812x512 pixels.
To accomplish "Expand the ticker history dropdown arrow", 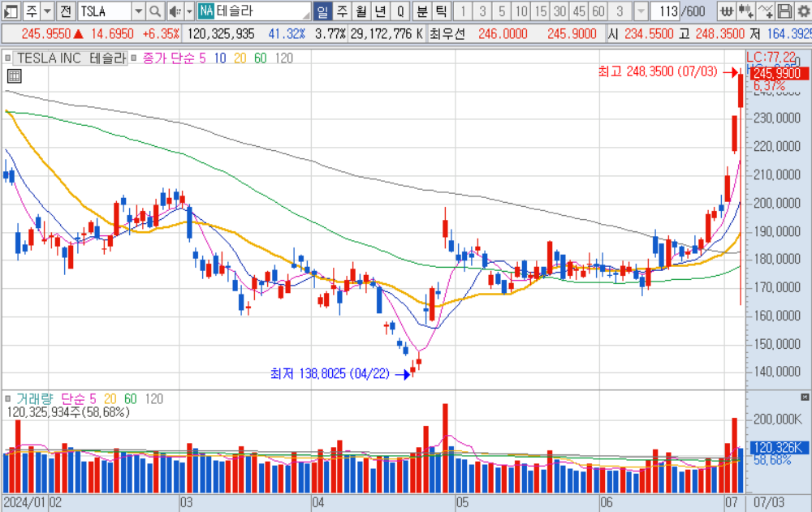I will pos(138,11).
